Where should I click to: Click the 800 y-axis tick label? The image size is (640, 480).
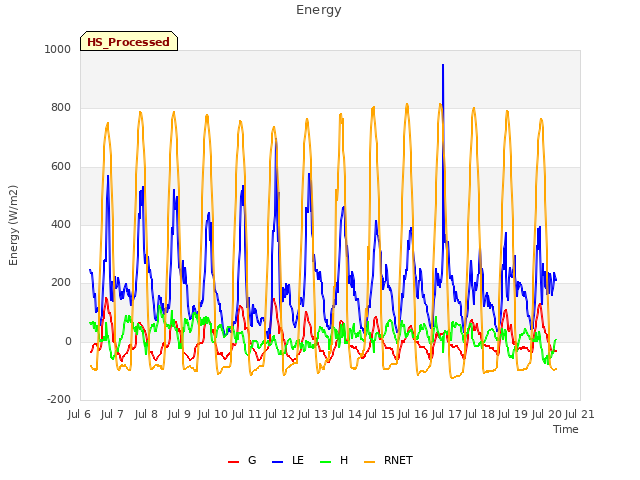point(61,108)
